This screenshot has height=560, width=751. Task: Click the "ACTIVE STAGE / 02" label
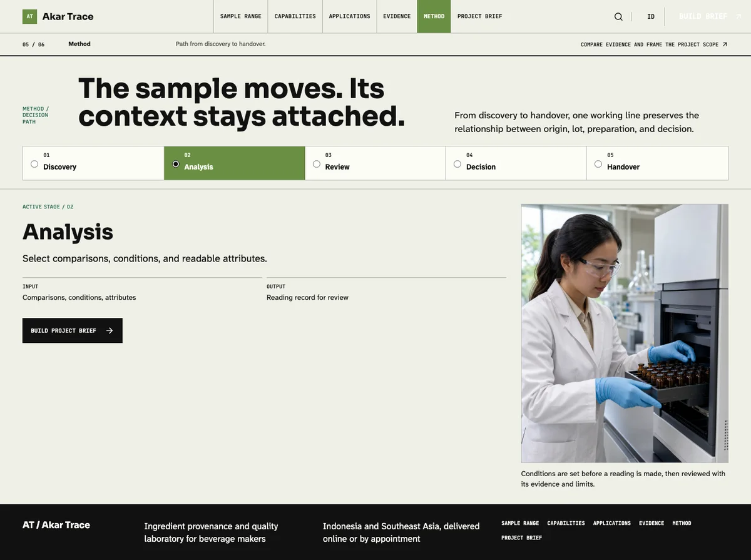(x=48, y=206)
